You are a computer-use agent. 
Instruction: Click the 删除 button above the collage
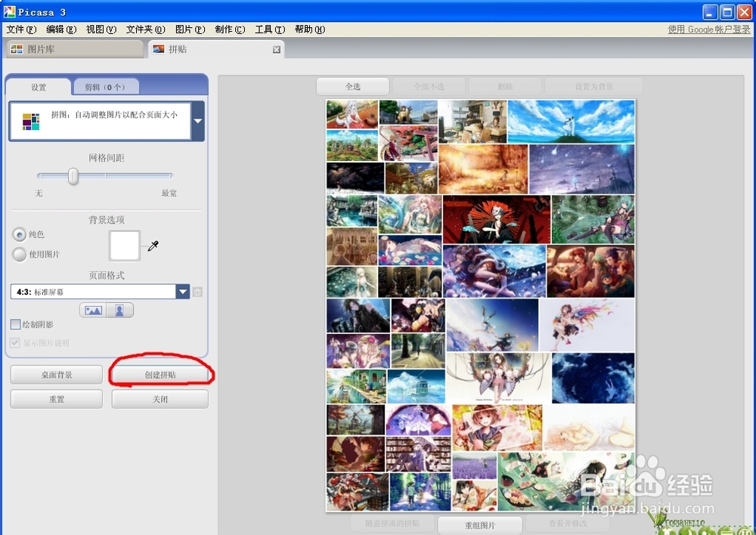(x=505, y=86)
